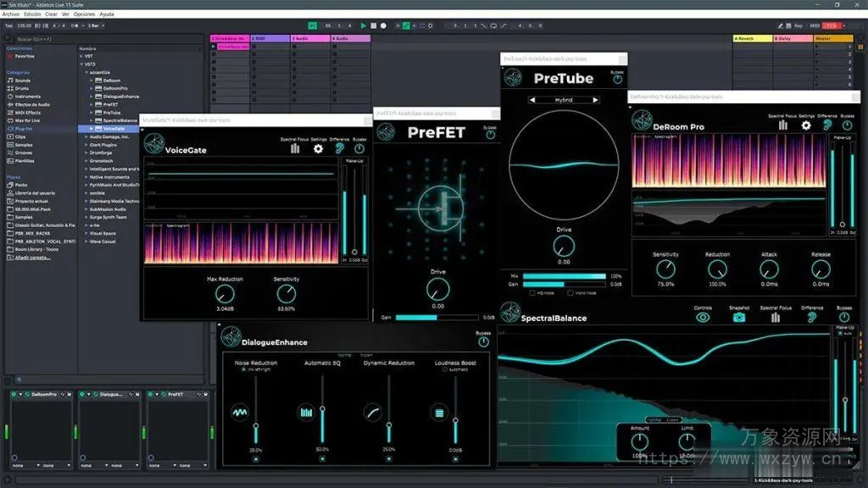Screen dimensions: 868x488
Task: Take a Snapshot in SpectralBalance
Action: [x=737, y=316]
